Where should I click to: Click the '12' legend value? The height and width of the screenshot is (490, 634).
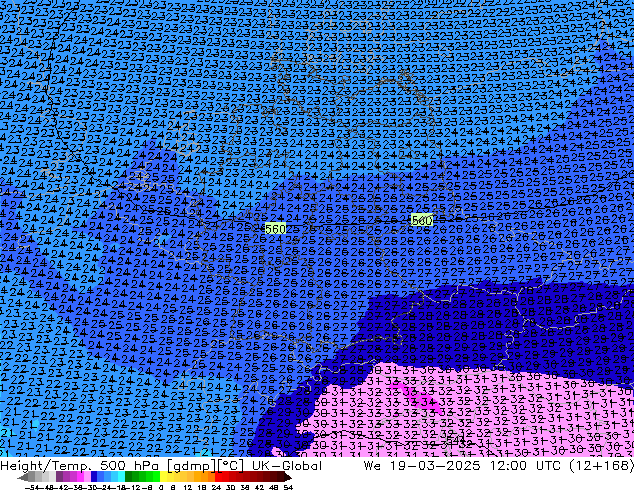[188, 488]
